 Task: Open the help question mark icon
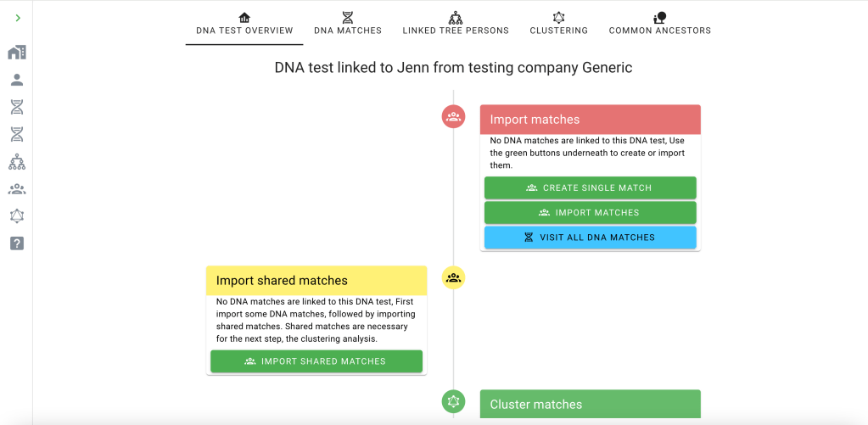(17, 243)
